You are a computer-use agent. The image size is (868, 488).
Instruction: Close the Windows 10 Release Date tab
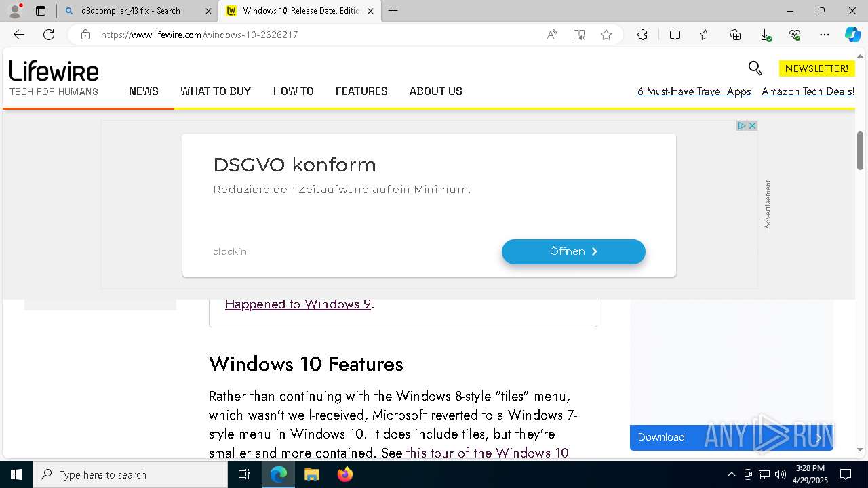tap(370, 11)
